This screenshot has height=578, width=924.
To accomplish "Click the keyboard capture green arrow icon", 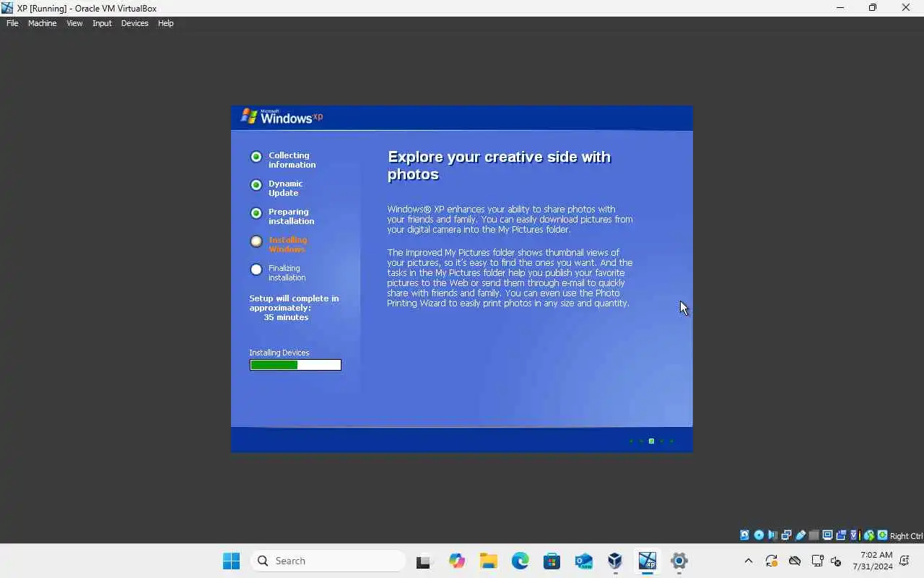I will (x=882, y=535).
